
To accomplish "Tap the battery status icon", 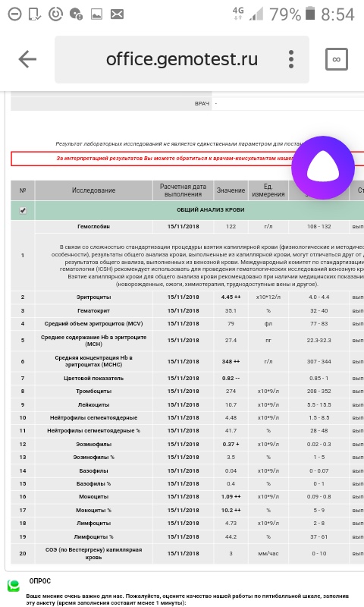I will [310, 14].
